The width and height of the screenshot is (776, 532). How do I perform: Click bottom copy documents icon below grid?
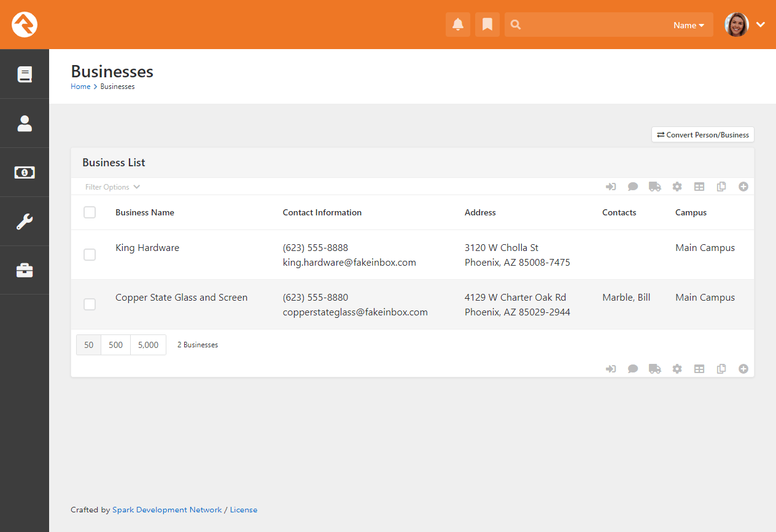[x=721, y=369]
